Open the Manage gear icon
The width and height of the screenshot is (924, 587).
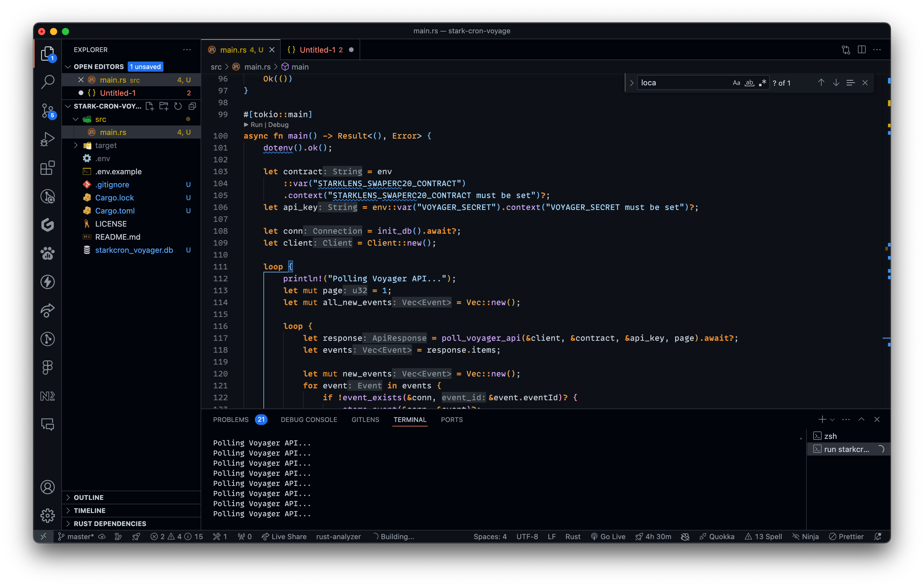(48, 515)
